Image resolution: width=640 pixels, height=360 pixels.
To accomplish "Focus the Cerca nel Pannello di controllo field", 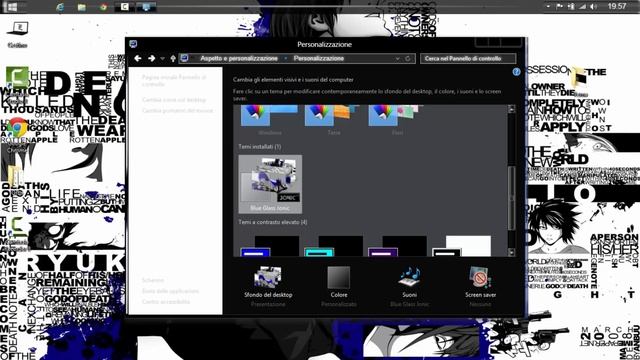I will click(x=468, y=58).
